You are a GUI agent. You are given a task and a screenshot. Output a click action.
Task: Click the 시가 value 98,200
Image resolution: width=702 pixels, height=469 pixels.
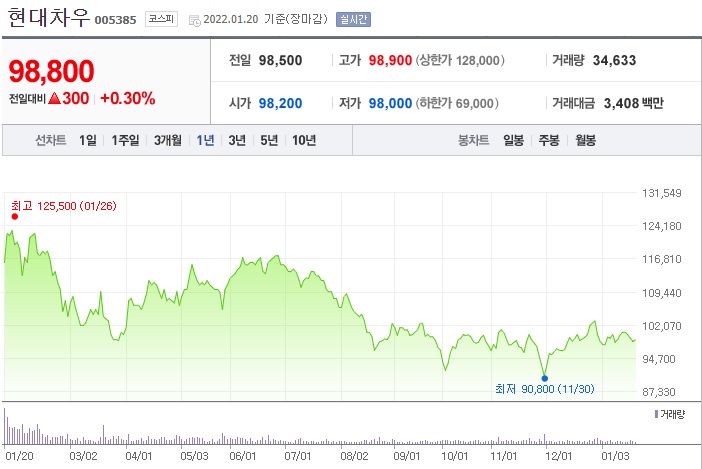[280, 103]
